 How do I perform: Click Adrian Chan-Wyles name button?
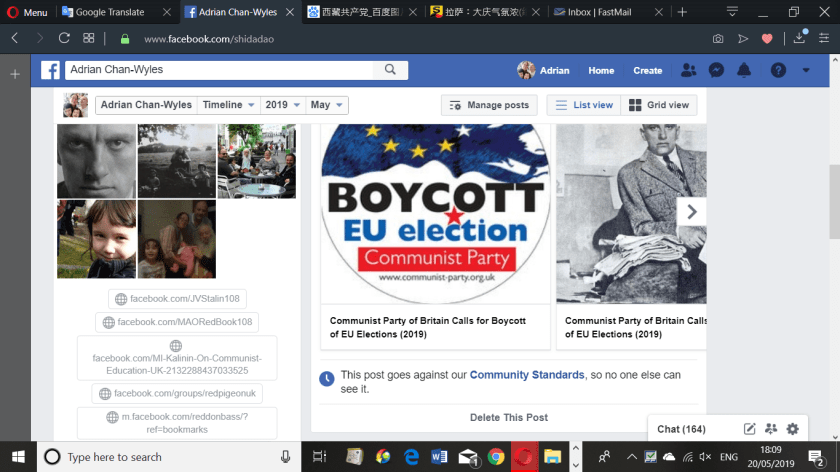point(146,105)
